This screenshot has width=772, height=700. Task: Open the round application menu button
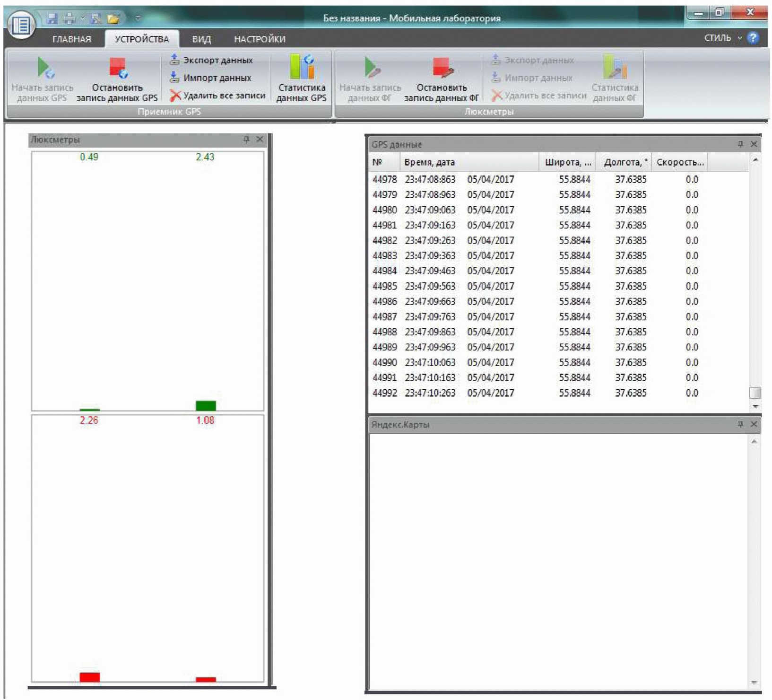(x=21, y=25)
